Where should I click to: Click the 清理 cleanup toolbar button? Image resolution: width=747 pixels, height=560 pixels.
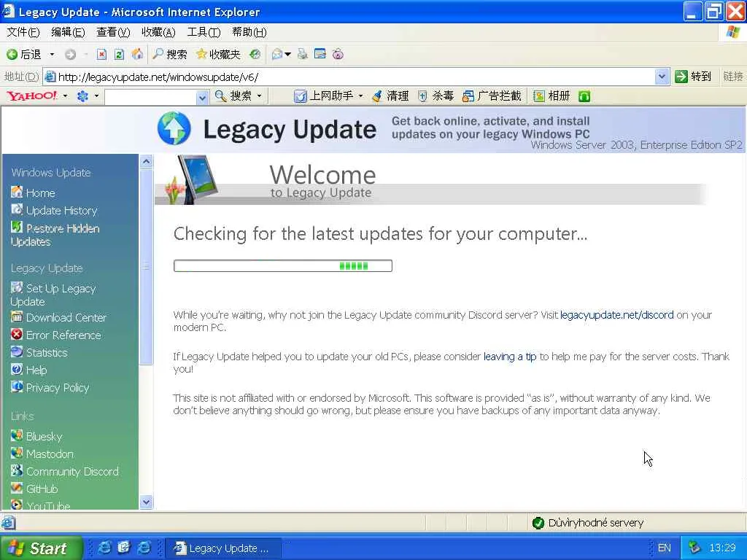pyautogui.click(x=390, y=96)
